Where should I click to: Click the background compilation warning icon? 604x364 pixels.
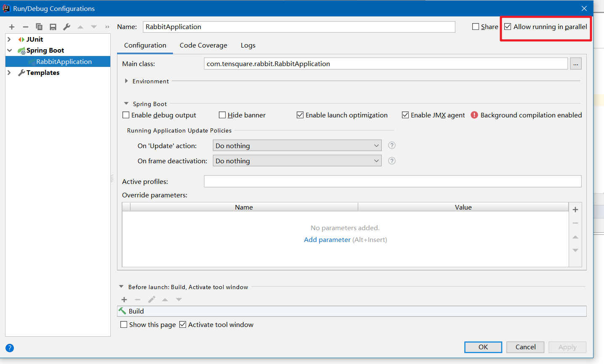point(474,115)
